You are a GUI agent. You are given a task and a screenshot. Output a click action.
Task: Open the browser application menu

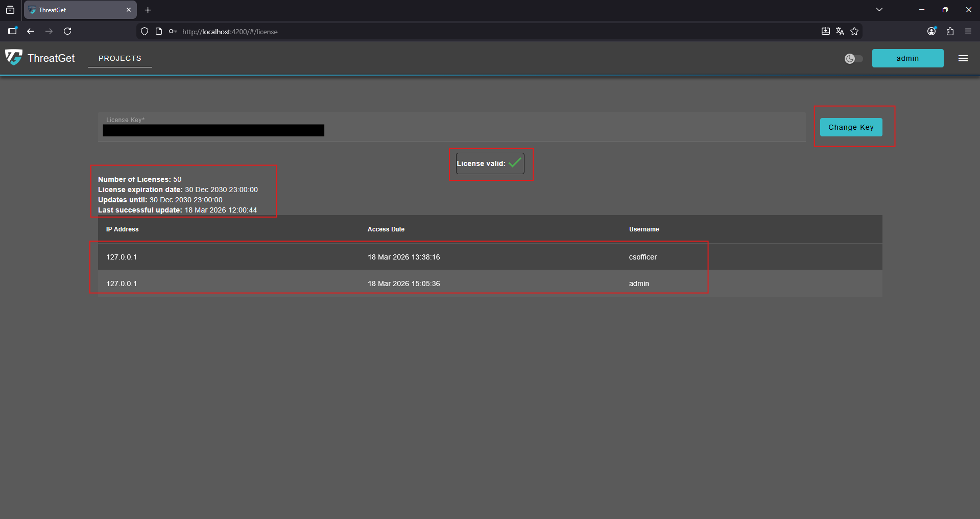(968, 31)
